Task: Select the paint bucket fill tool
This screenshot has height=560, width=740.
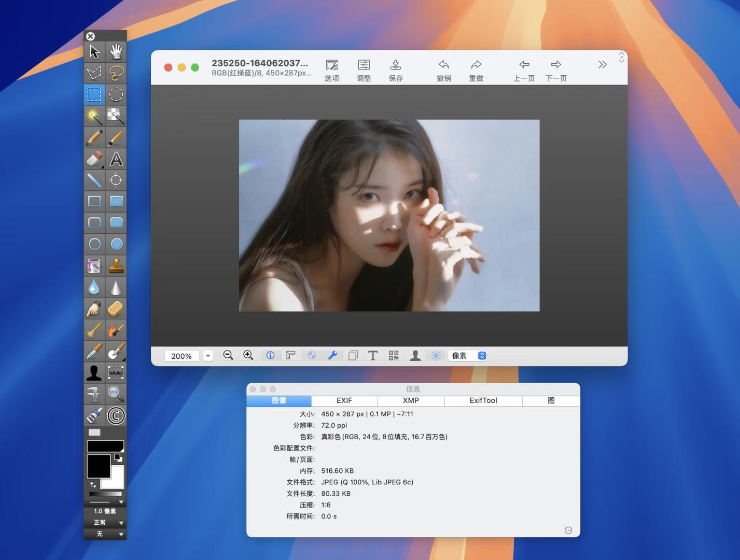Action: pos(94,265)
